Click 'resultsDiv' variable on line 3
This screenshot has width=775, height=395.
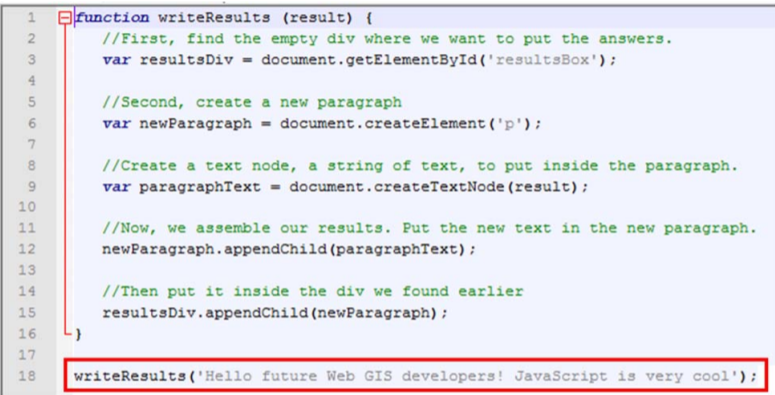(x=186, y=60)
